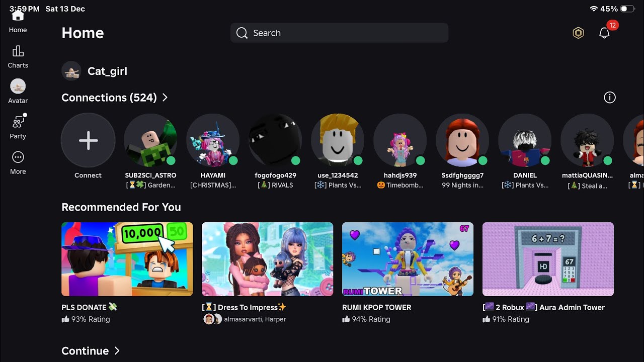This screenshot has width=644, height=362.
Task: Open the Avatar sidebar icon
Action: [x=18, y=86]
